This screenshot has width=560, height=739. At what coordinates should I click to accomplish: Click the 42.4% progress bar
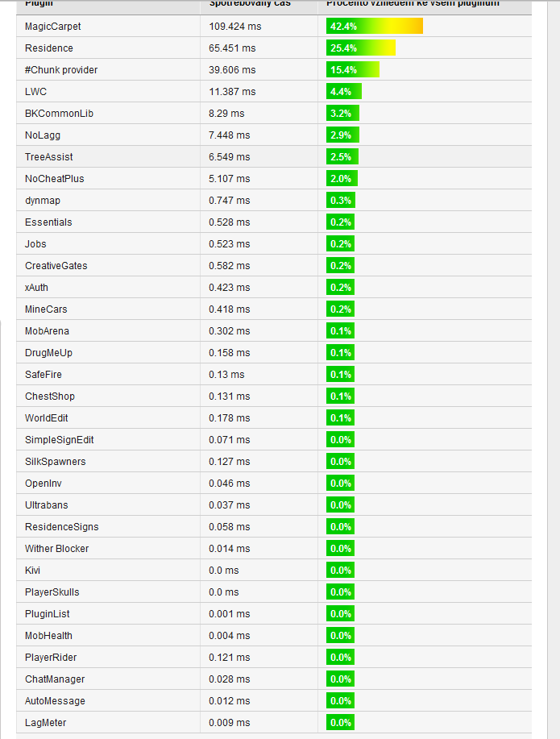375,26
